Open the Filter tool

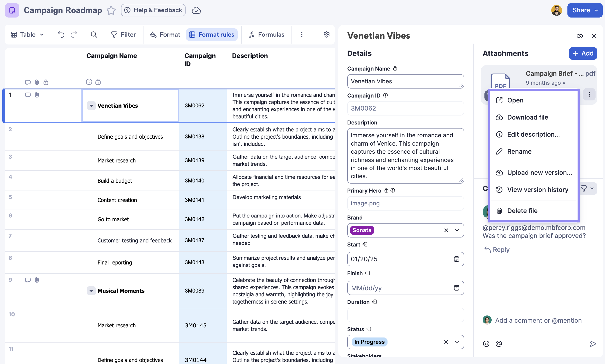(x=123, y=35)
